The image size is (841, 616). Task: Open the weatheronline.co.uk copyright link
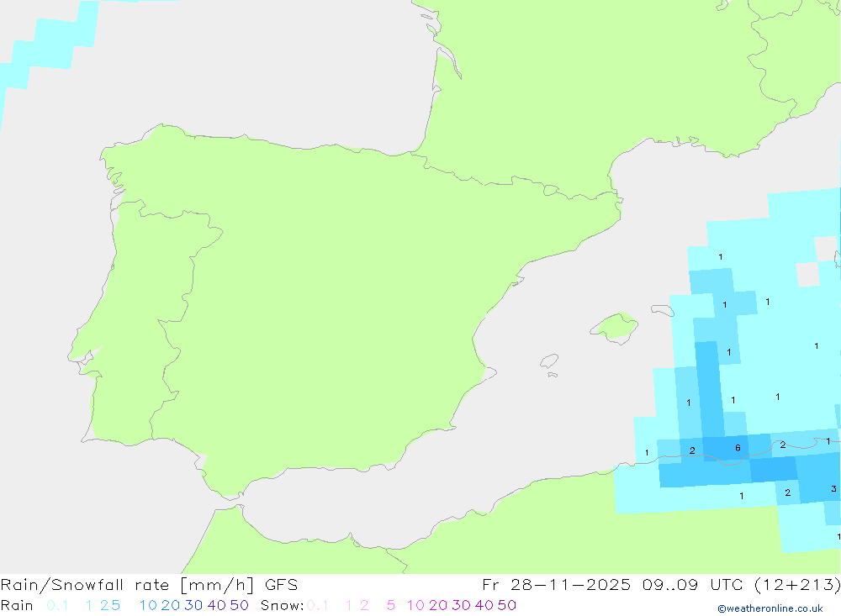(x=770, y=608)
